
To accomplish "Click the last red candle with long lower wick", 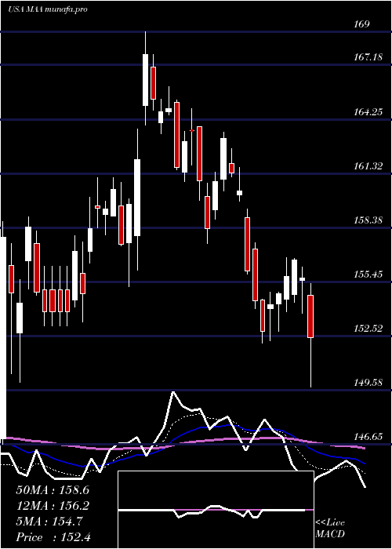I will [310, 335].
